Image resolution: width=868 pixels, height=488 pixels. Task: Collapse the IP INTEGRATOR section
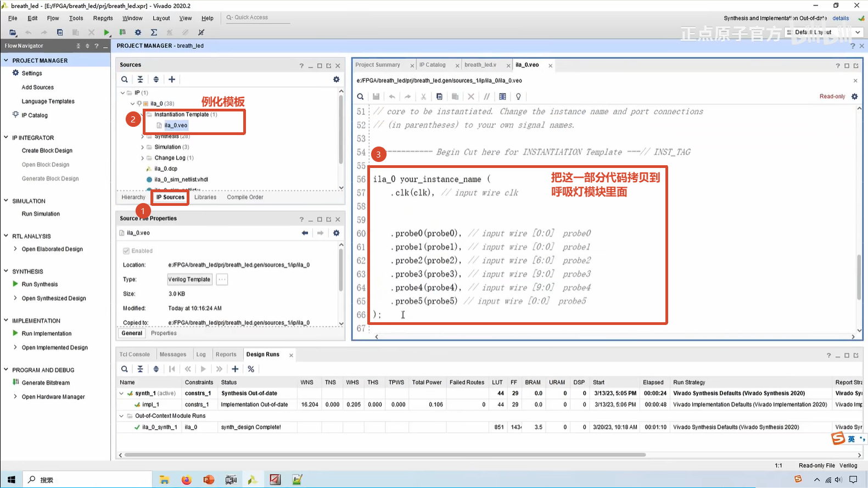point(6,138)
